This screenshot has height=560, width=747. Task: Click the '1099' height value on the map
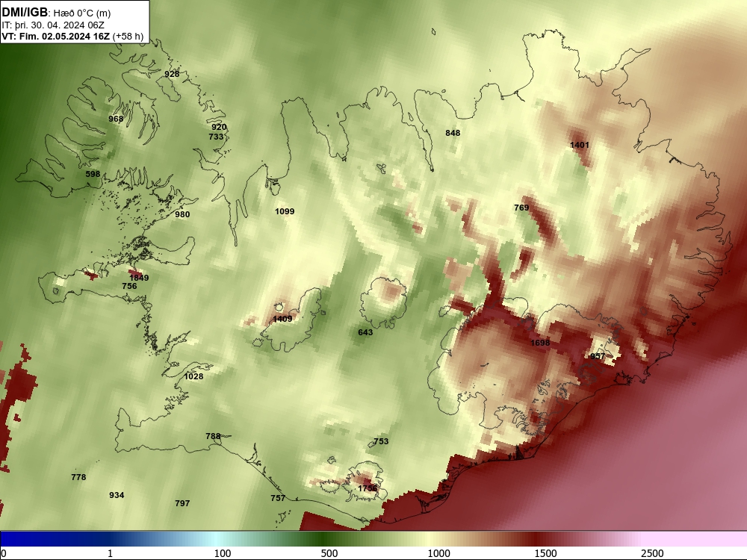[x=285, y=211]
